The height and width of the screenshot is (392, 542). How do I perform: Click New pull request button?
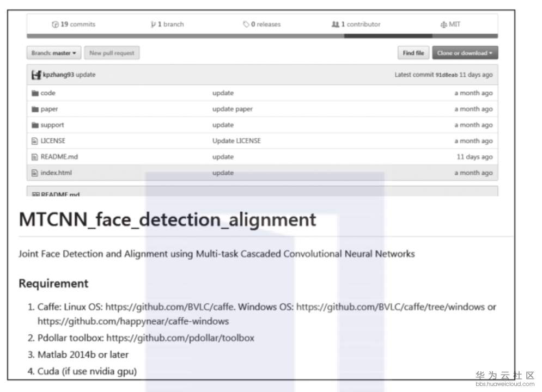pos(112,53)
